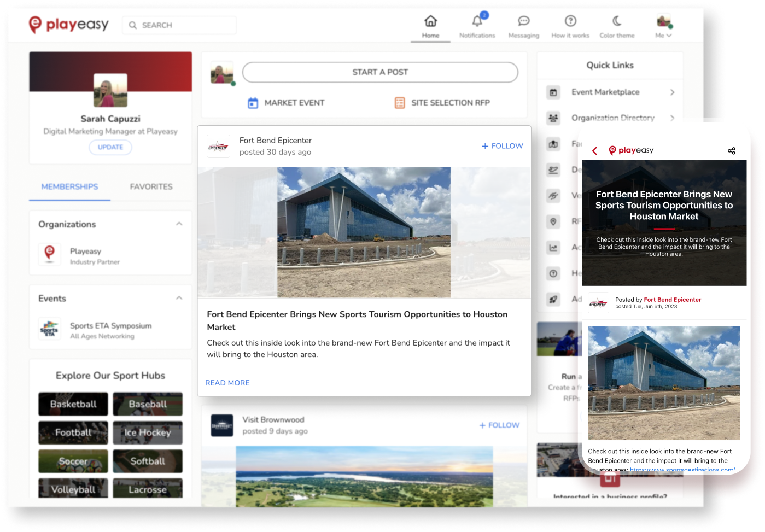Image resolution: width=765 pixels, height=532 pixels.
Task: Click the chart icon in Quick Links
Action: click(x=553, y=248)
